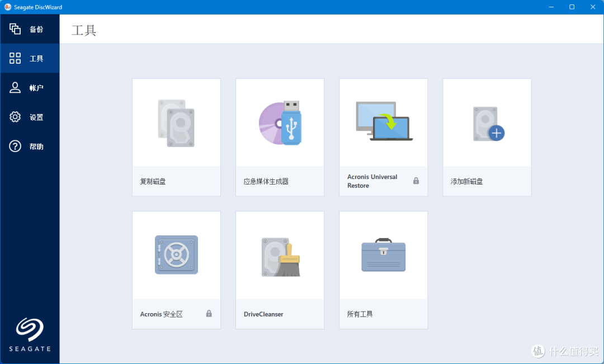This screenshot has height=364, width=604.
Task: Open the 设置 gear icon
Action: coord(15,117)
